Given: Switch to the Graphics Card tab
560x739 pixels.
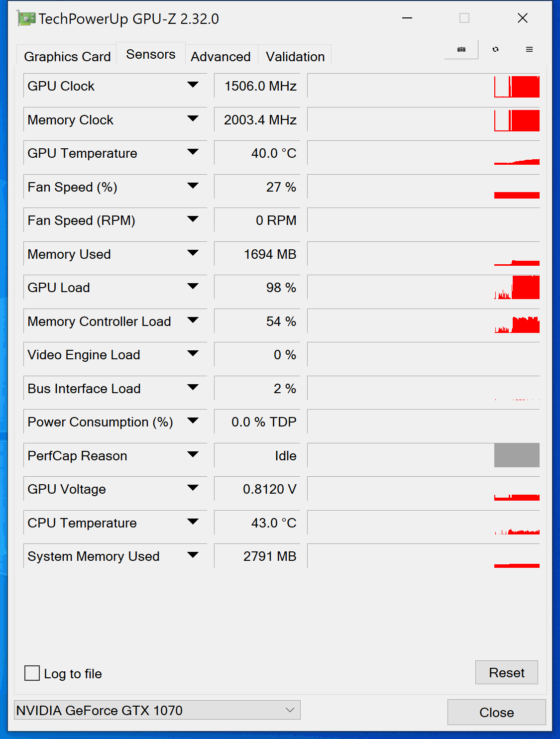Looking at the screenshot, I should pos(67,56).
